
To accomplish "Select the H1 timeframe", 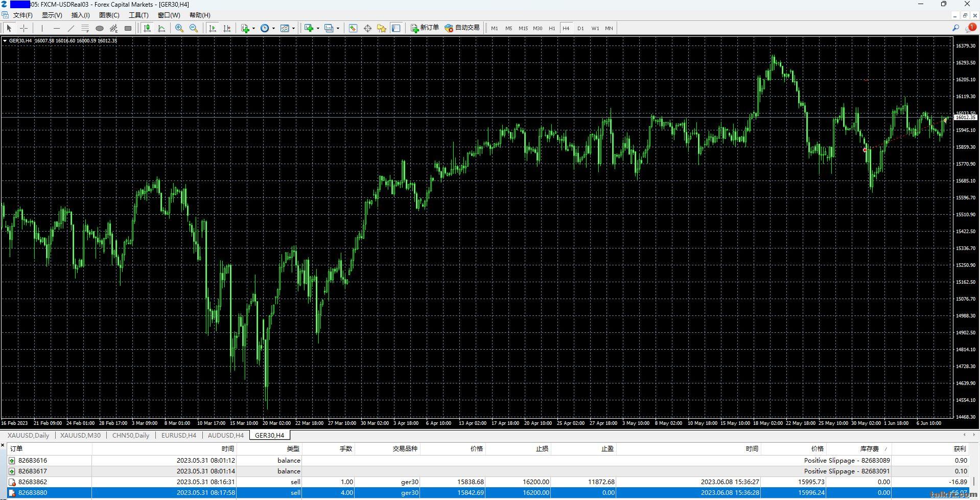I will [x=552, y=28].
